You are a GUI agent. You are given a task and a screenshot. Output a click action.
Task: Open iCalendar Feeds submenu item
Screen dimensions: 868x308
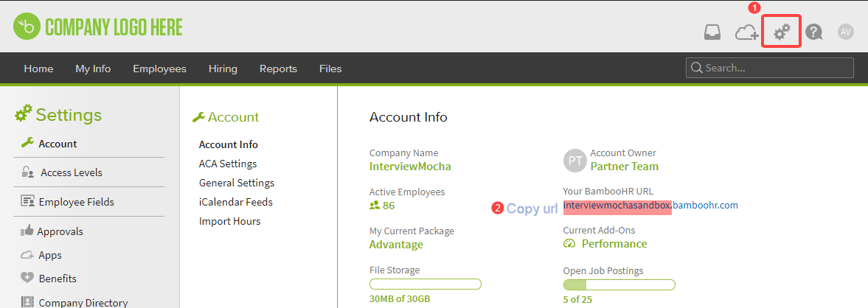click(x=236, y=202)
